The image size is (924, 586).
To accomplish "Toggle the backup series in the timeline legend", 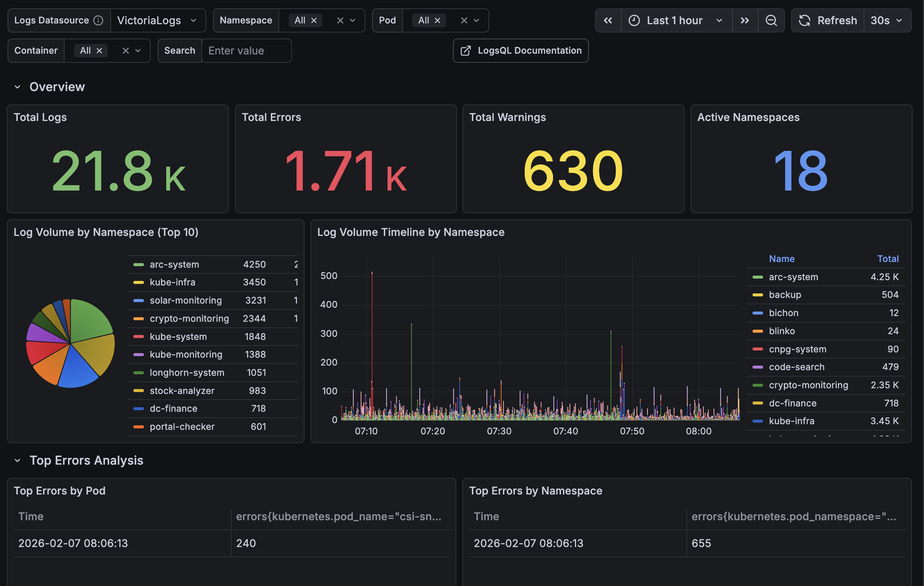I will click(785, 295).
